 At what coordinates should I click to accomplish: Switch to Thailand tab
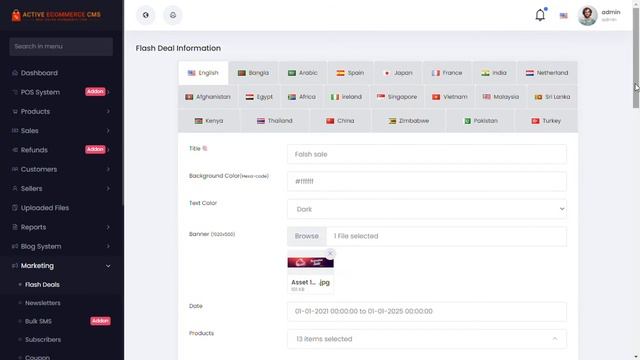pos(275,121)
